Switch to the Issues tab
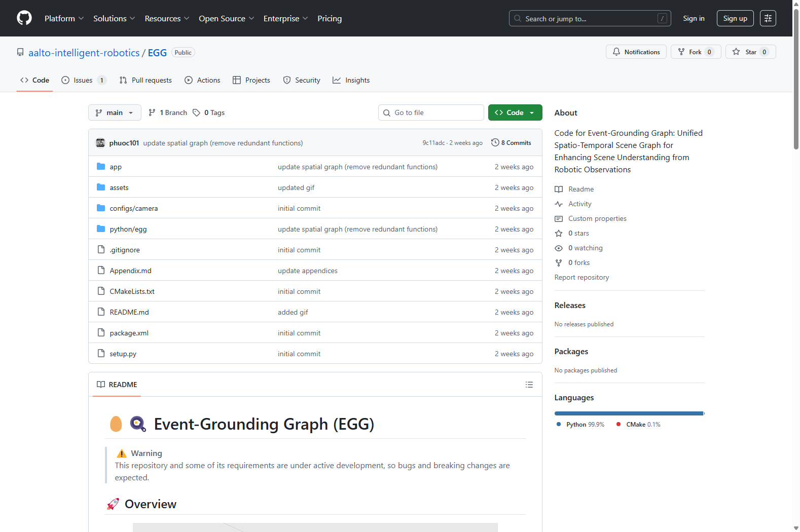The width and height of the screenshot is (800, 532). click(84, 80)
